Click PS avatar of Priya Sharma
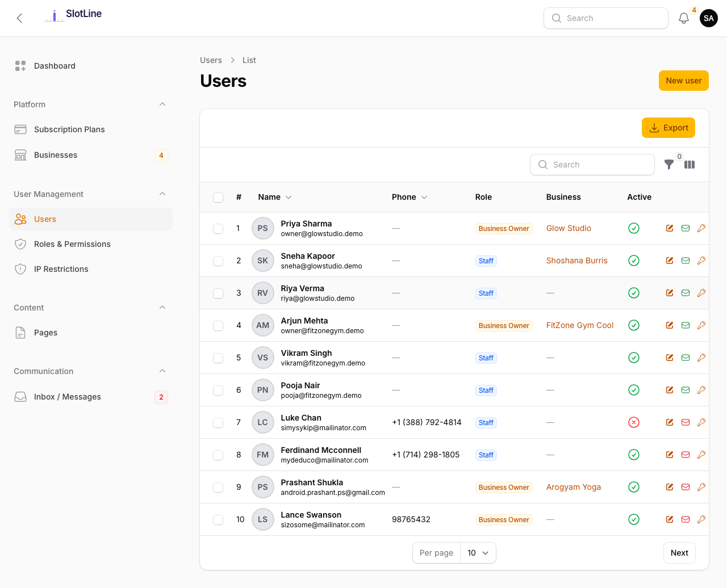 click(x=262, y=228)
